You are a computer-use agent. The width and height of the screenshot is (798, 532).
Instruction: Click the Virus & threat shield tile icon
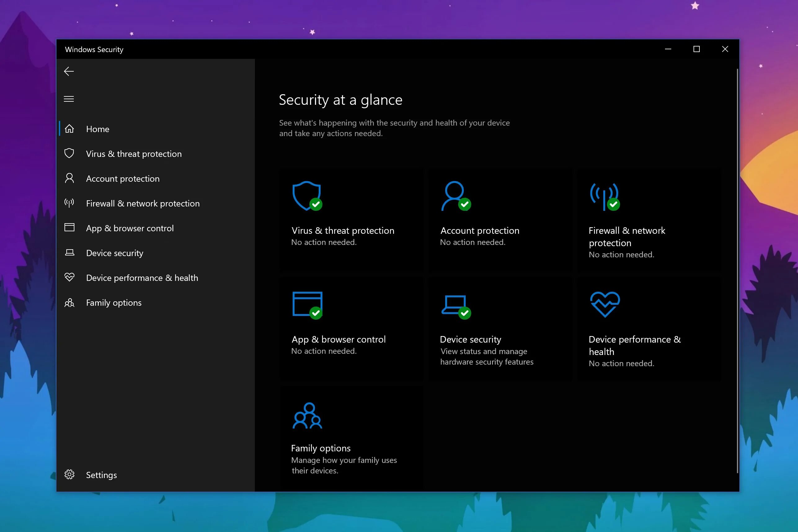(307, 196)
